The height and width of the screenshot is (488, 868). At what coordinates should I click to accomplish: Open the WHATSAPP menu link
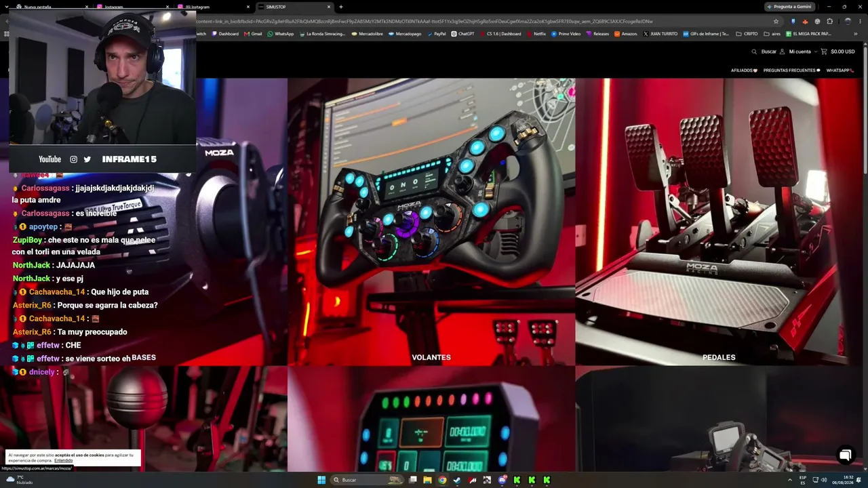[840, 70]
